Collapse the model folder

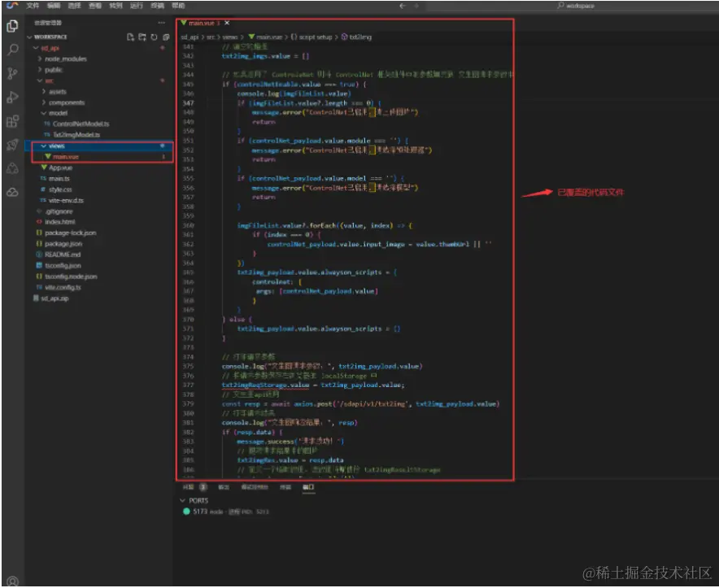44,113
